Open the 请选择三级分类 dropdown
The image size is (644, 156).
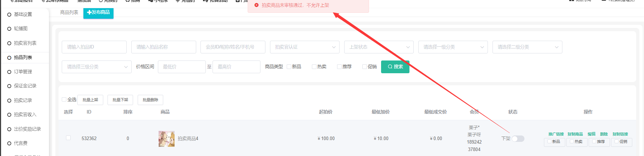[x=97, y=67]
